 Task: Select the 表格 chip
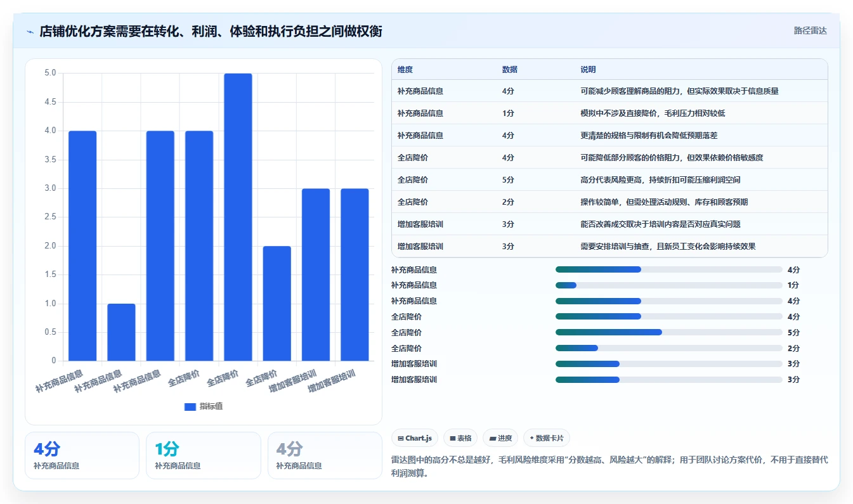click(x=460, y=438)
